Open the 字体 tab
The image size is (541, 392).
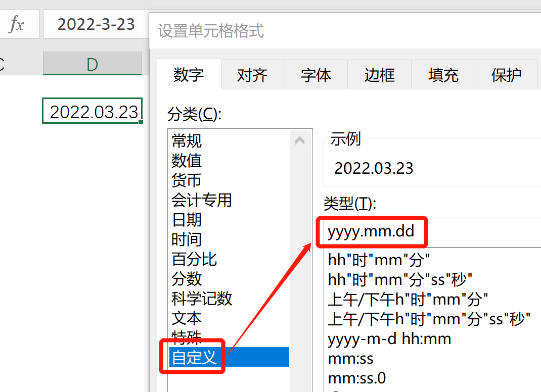click(315, 75)
